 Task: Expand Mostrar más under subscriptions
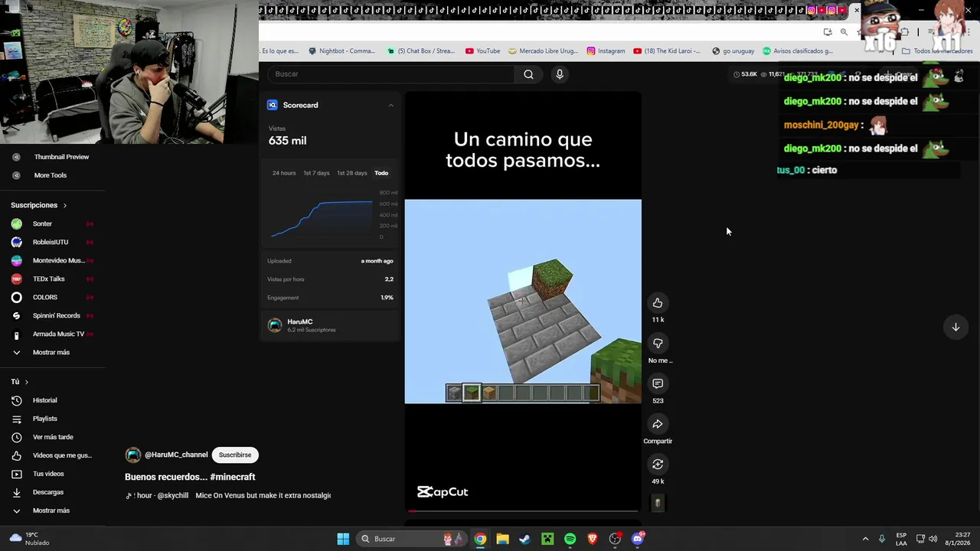coord(52,352)
